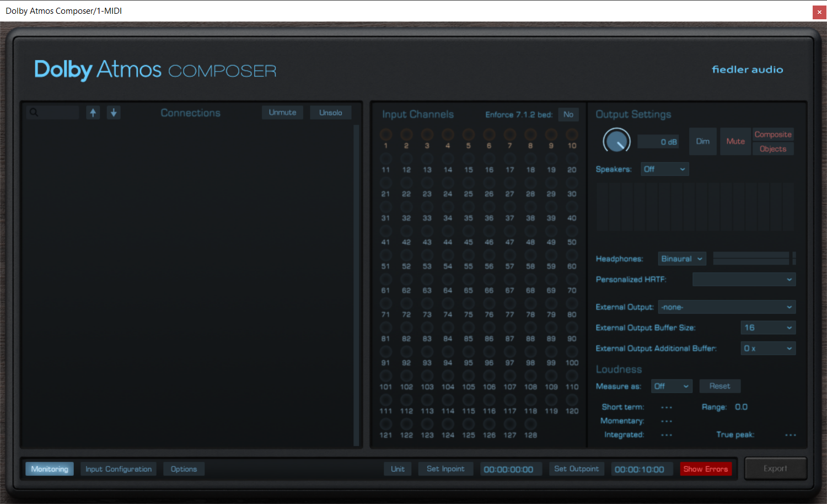Click the Connections list scrollbar
The height and width of the screenshot is (504, 827).
click(x=356, y=285)
